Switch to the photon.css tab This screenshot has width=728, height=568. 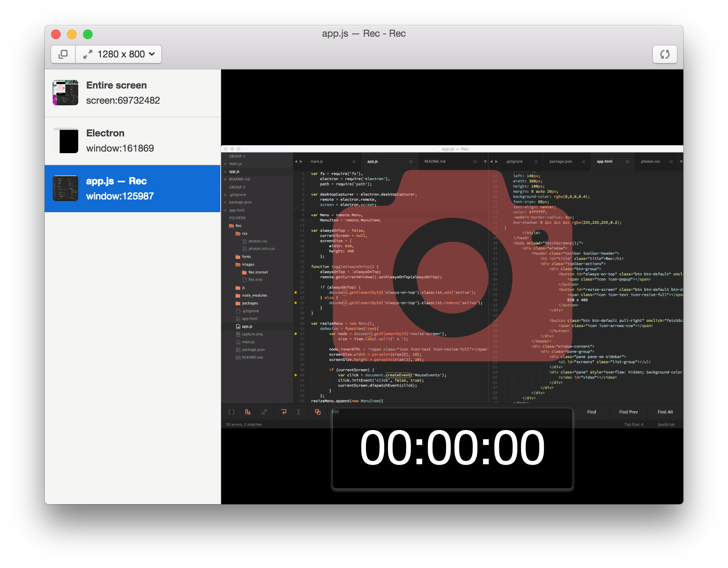point(650,162)
